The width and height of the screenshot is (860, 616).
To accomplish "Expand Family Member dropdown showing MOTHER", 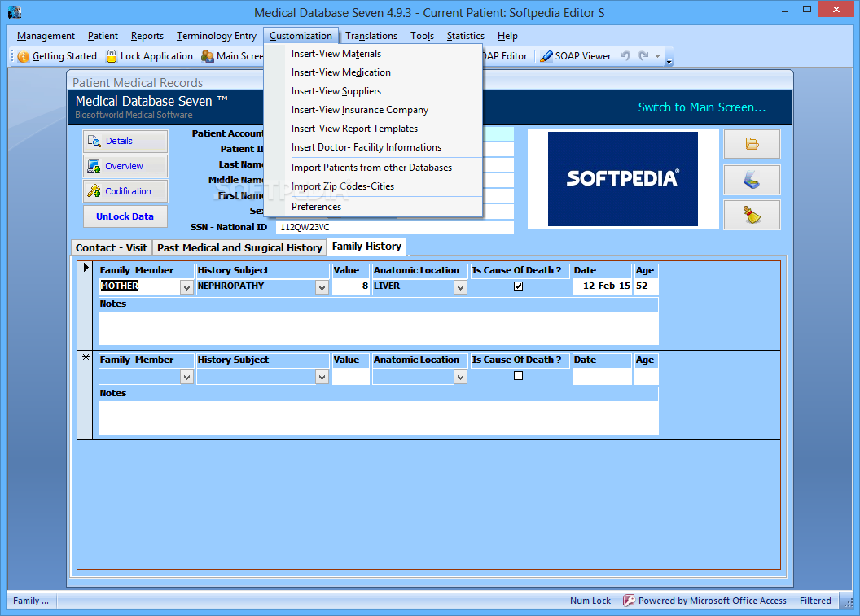I will 186,287.
